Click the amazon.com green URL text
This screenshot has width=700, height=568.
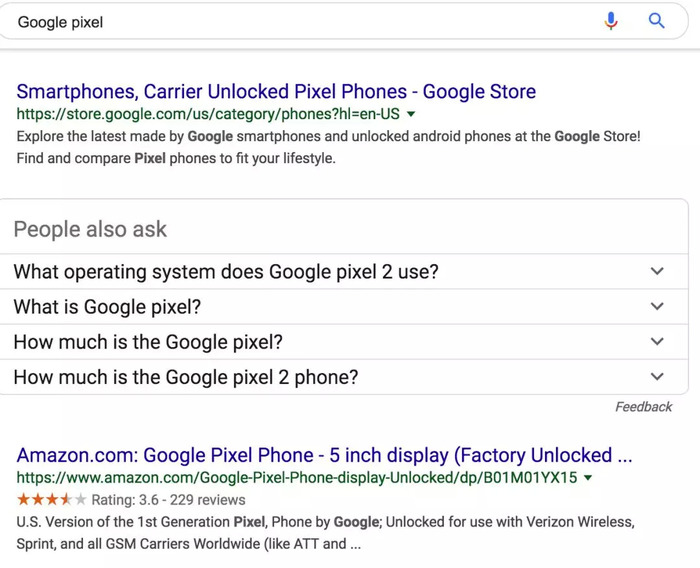pyautogui.click(x=297, y=478)
